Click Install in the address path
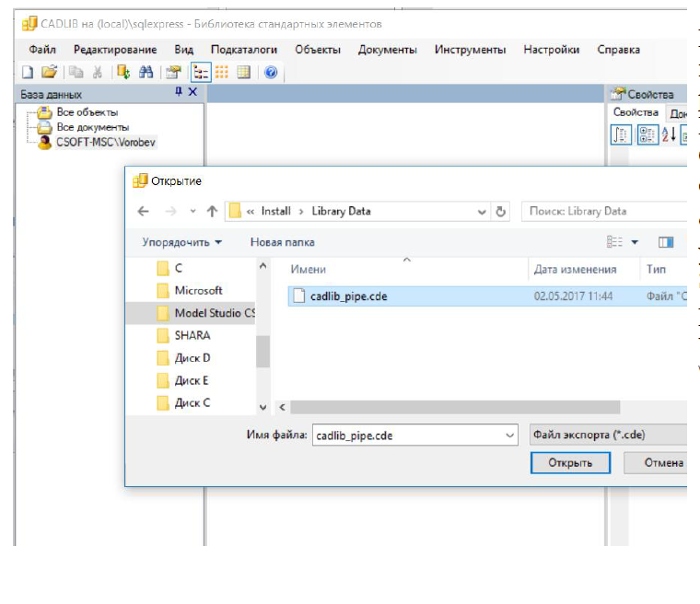Screen dimensions: 700x604 pyautogui.click(x=275, y=211)
